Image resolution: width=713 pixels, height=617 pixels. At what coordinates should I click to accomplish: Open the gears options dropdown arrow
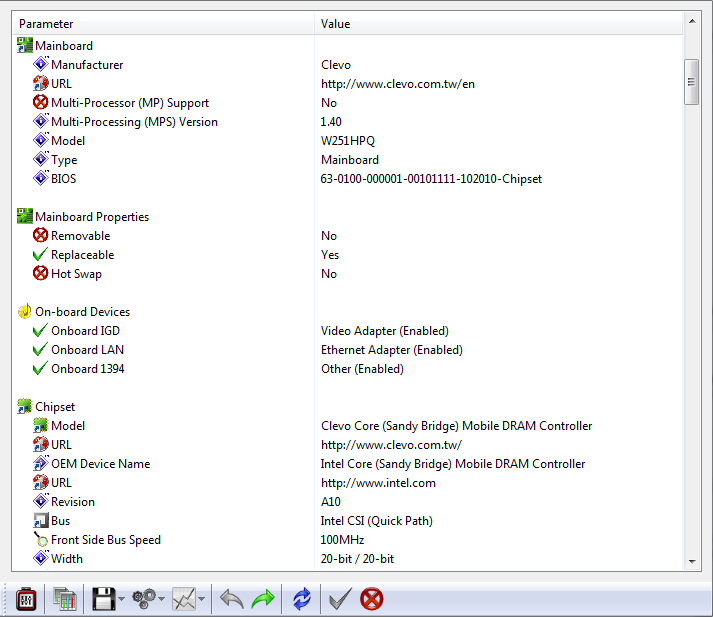[x=161, y=599]
